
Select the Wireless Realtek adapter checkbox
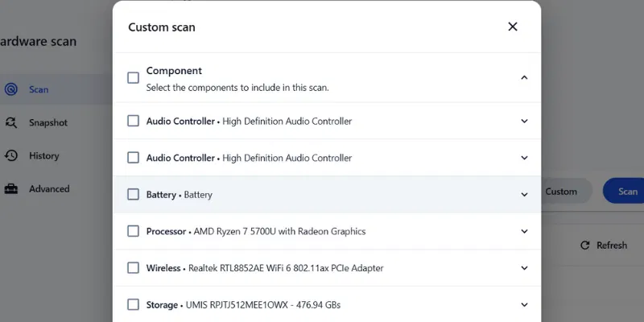tap(134, 268)
